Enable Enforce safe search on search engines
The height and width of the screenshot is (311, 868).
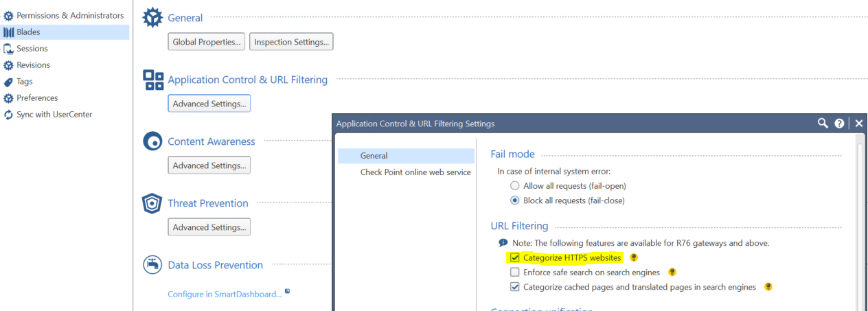coord(515,273)
